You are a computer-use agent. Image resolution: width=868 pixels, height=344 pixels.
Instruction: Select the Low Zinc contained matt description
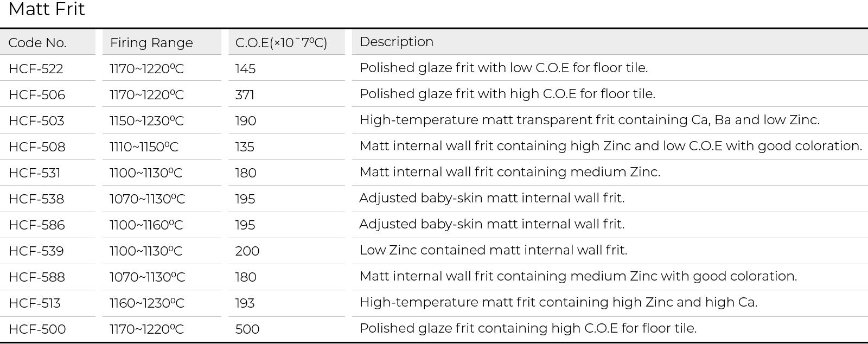(x=493, y=250)
